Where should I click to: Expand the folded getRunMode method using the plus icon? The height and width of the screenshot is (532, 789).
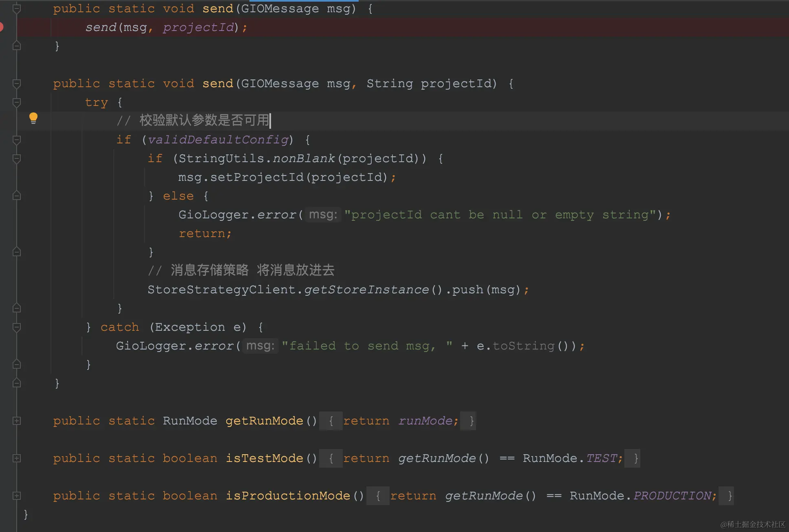pyautogui.click(x=17, y=421)
